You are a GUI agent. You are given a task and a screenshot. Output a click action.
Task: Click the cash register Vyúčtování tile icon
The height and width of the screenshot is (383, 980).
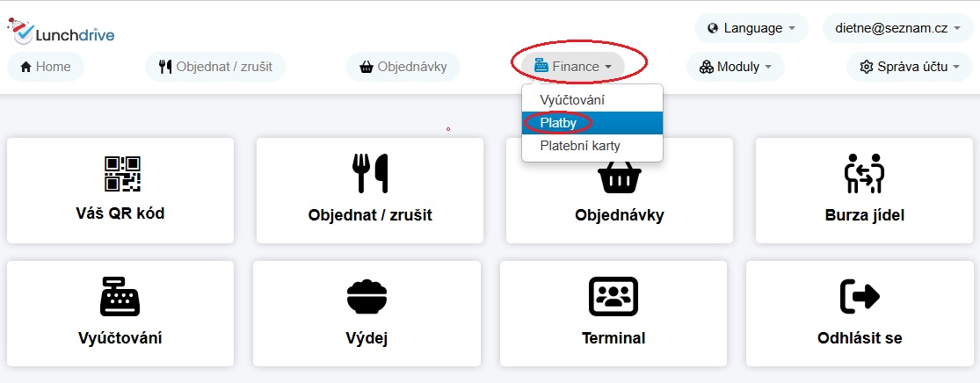coord(120,296)
